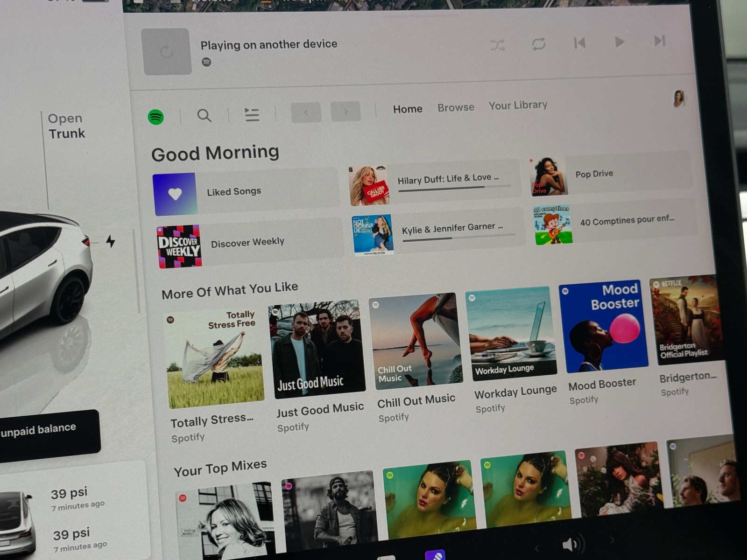747x560 pixels.
Task: Switch to the Browse tab
Action: 456,107
